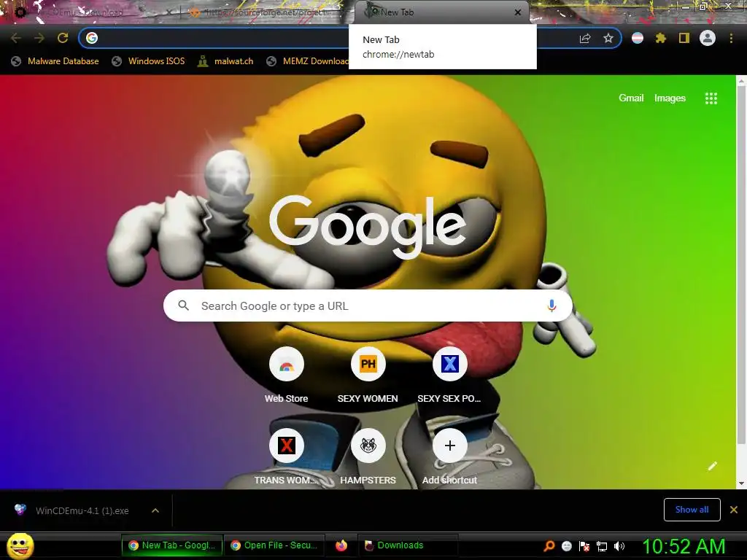
Task: Expand the WinCDEmu-4.1 download options arrow
Action: pyautogui.click(x=155, y=510)
